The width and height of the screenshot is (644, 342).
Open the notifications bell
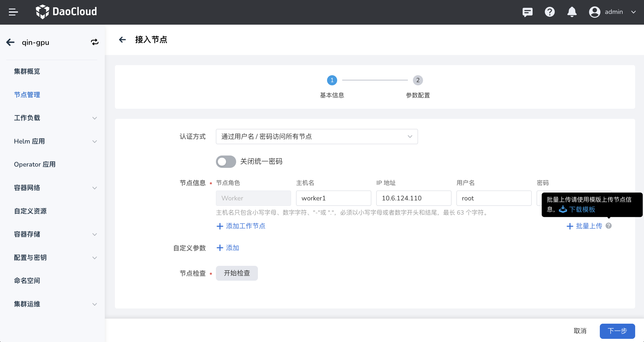[x=572, y=12]
